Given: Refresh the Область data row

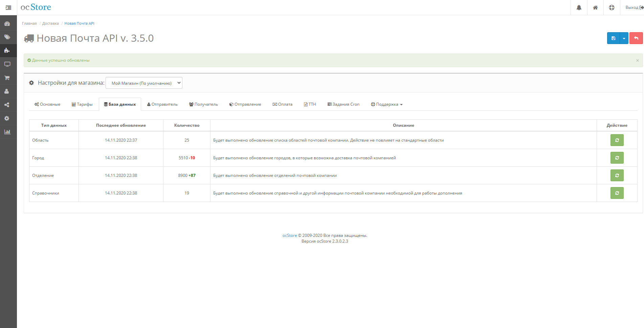Looking at the screenshot, I should click(617, 140).
